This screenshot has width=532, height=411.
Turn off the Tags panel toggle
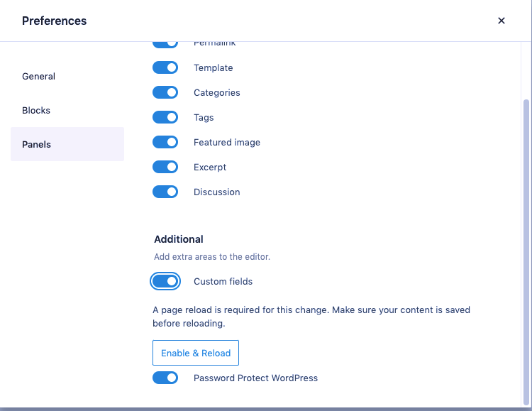pyautogui.click(x=165, y=117)
